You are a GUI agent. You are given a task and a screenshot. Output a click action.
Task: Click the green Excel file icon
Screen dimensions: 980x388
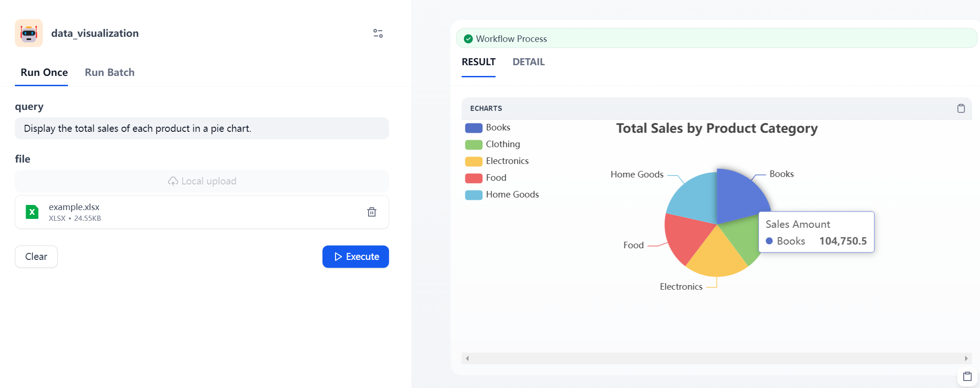tap(32, 212)
